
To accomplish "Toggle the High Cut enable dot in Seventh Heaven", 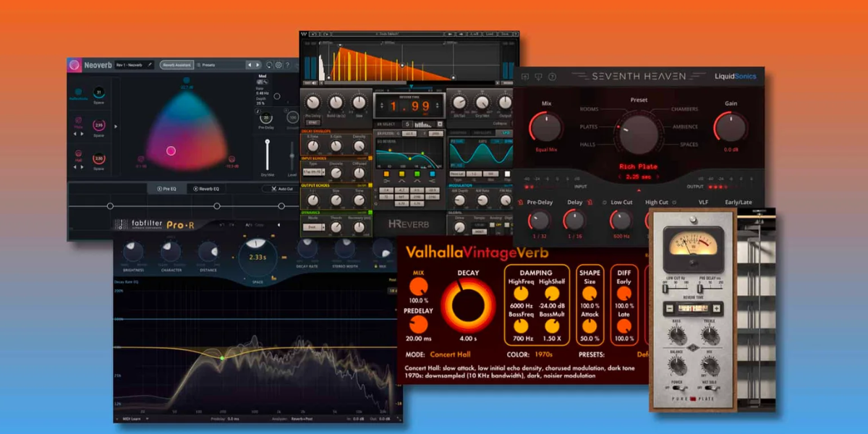I will point(674,203).
